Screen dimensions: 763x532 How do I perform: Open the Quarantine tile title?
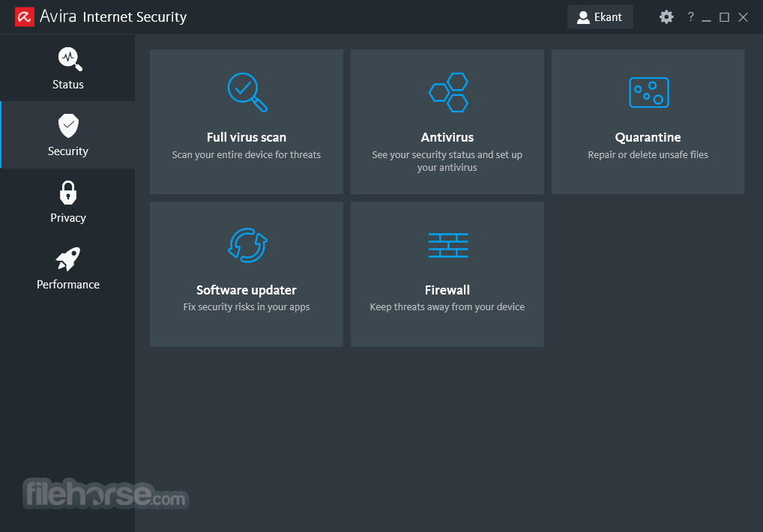(648, 138)
